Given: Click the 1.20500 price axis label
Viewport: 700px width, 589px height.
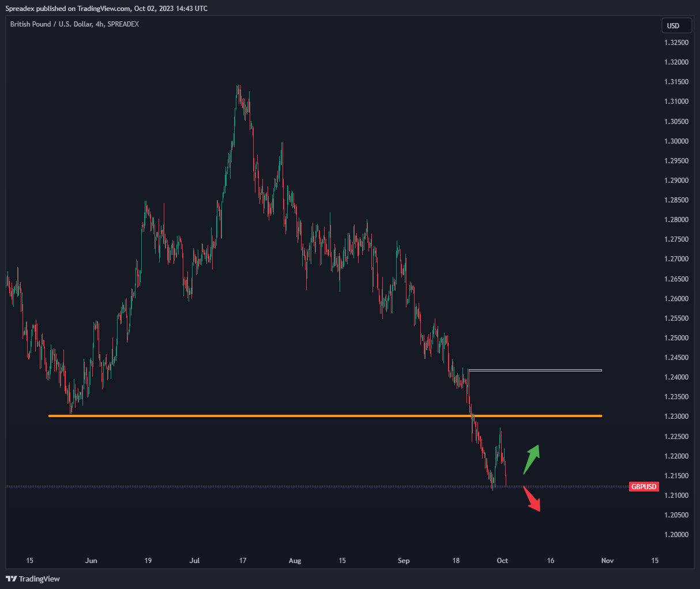Looking at the screenshot, I should click(x=676, y=515).
